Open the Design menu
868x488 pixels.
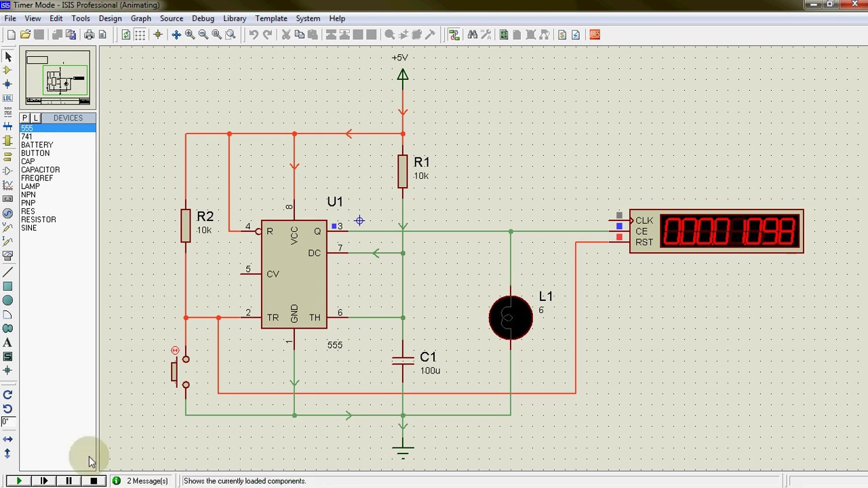click(110, 18)
